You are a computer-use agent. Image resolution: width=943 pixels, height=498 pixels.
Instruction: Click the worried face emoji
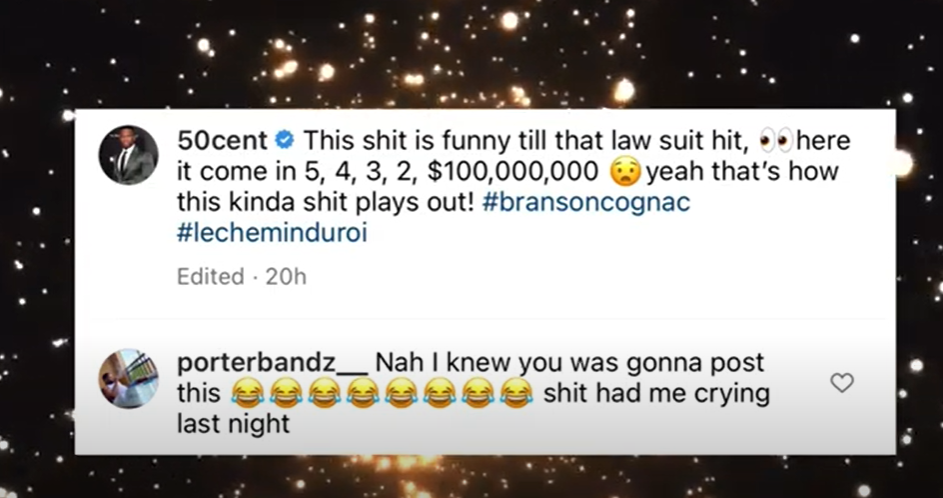coord(625,173)
